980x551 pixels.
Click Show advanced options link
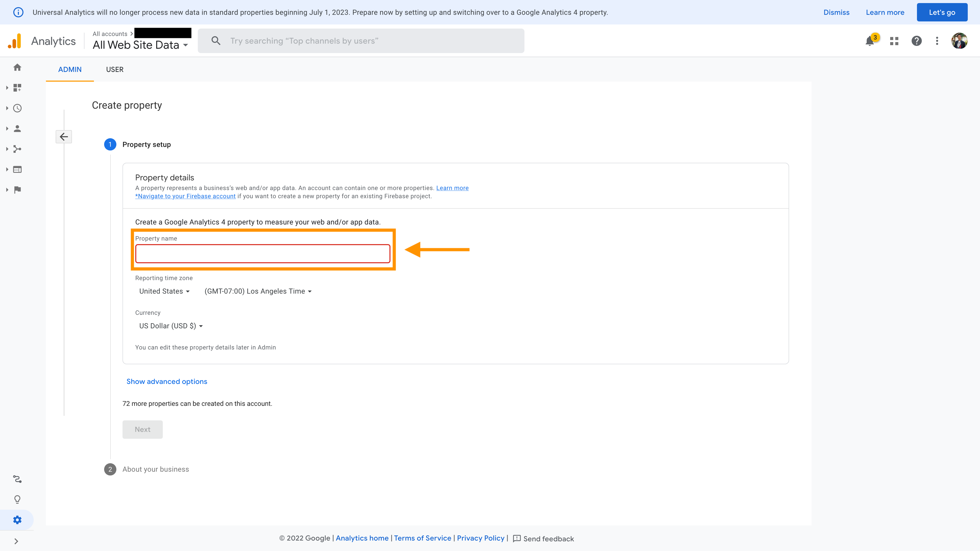click(167, 381)
